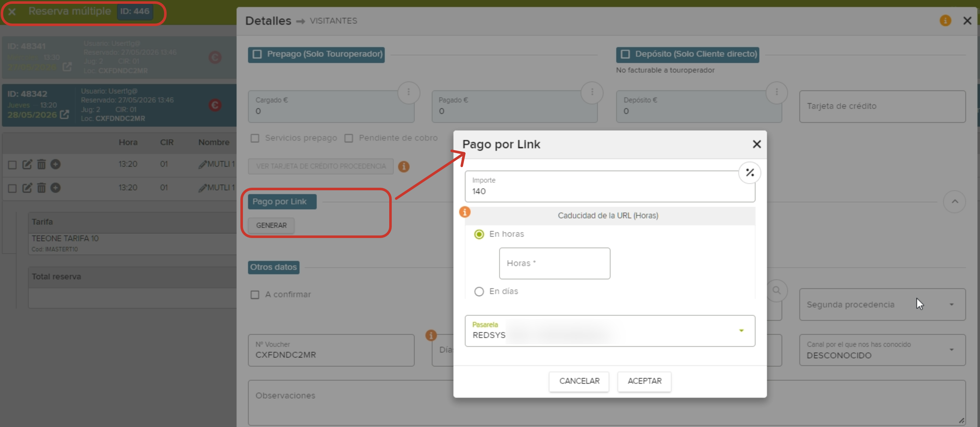Click euro payment icon on reservation 48341
The height and width of the screenshot is (427, 980).
point(215,58)
